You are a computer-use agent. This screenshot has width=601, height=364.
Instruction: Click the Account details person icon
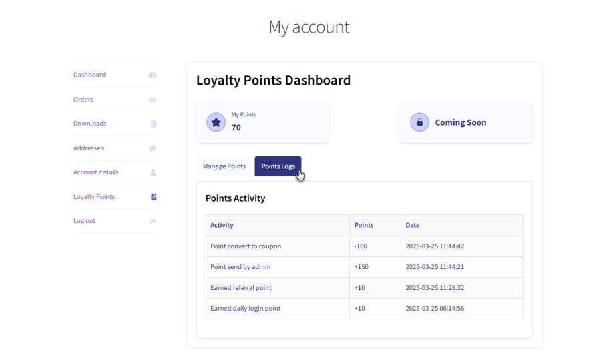[153, 172]
